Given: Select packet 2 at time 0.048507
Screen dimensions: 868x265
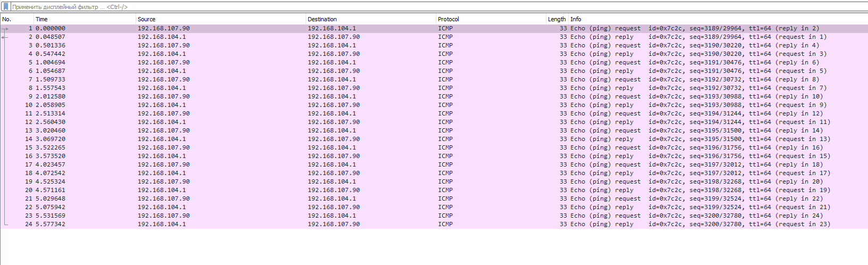Looking at the screenshot, I should (x=434, y=37).
